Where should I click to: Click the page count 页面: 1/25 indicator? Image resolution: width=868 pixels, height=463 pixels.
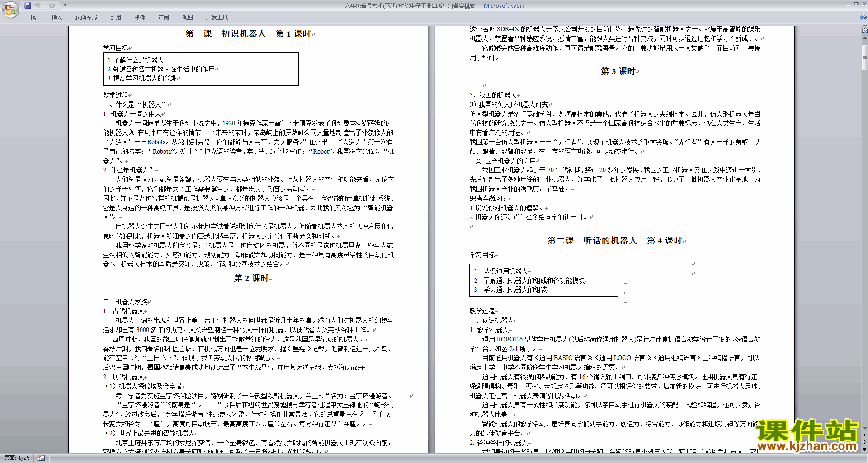point(17,458)
